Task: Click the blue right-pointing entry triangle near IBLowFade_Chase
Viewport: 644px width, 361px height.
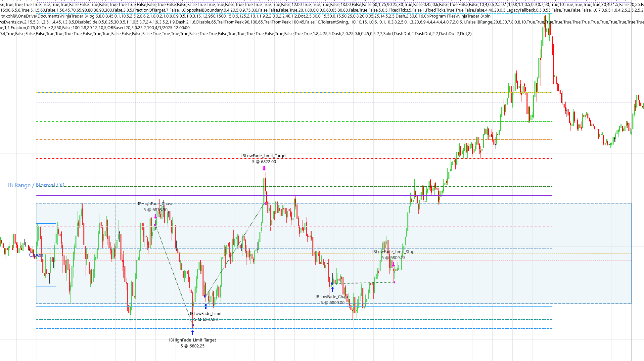Action: [332, 284]
